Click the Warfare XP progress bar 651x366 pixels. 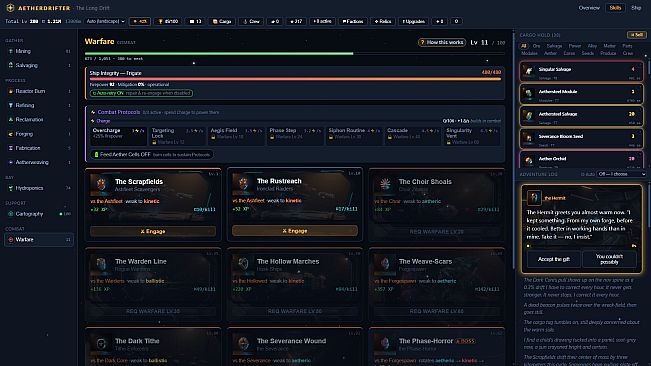coord(295,54)
